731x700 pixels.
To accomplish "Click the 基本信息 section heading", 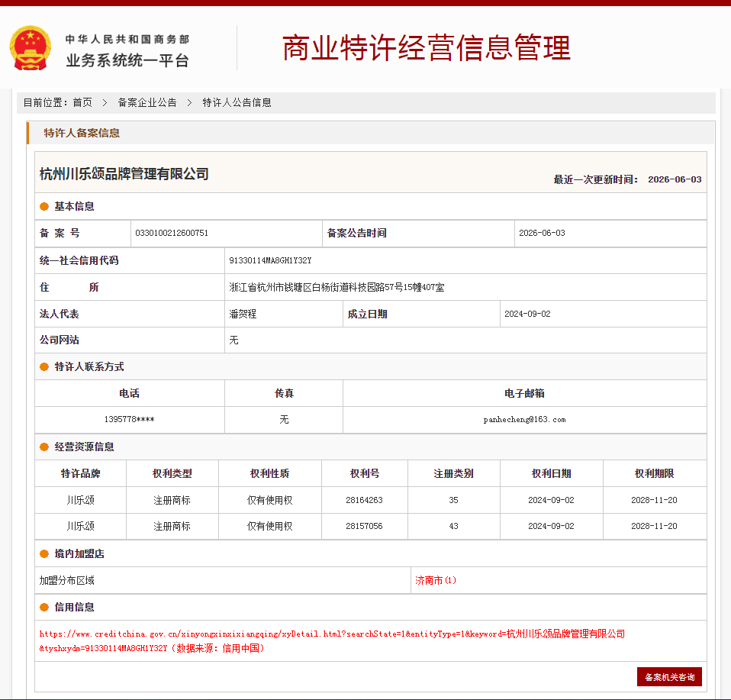I will (74, 207).
